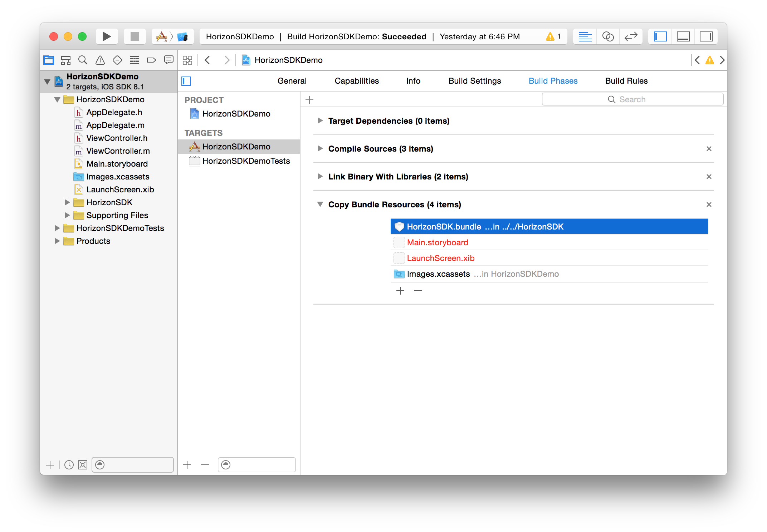
Task: Click the build phases Search field
Action: [632, 99]
